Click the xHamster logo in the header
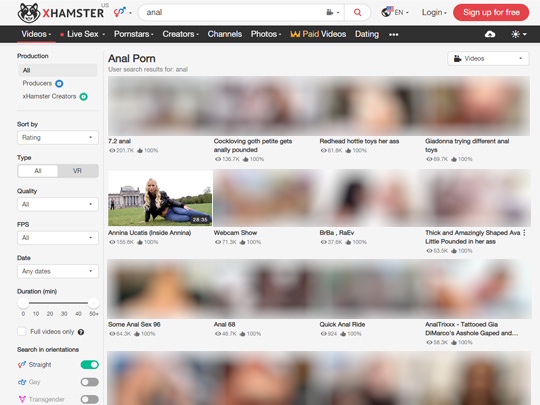The image size is (540, 405). click(x=61, y=12)
